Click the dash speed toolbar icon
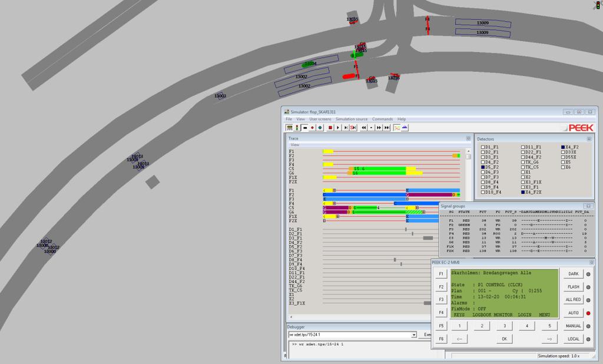Image resolution: width=603 pixels, height=364 pixels. [x=371, y=128]
